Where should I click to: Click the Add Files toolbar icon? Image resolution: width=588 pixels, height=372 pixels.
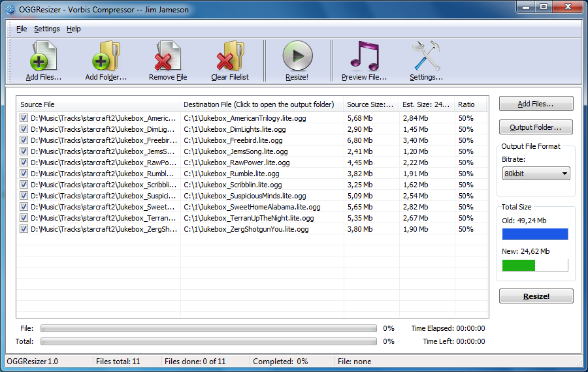43,56
